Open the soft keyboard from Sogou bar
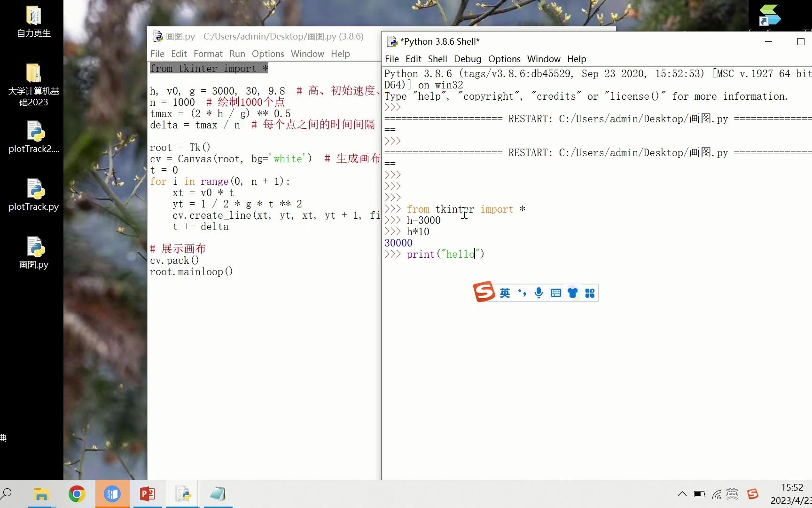This screenshot has height=508, width=812. click(x=556, y=293)
